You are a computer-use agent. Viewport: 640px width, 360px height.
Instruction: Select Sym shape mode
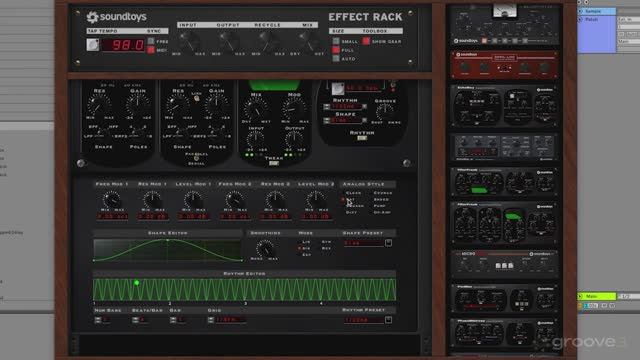click(326, 242)
